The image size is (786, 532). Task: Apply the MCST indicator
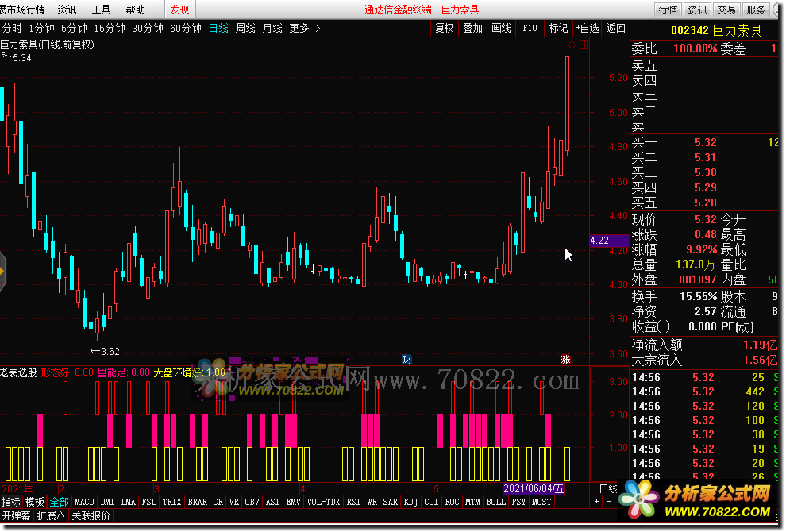[x=541, y=502]
